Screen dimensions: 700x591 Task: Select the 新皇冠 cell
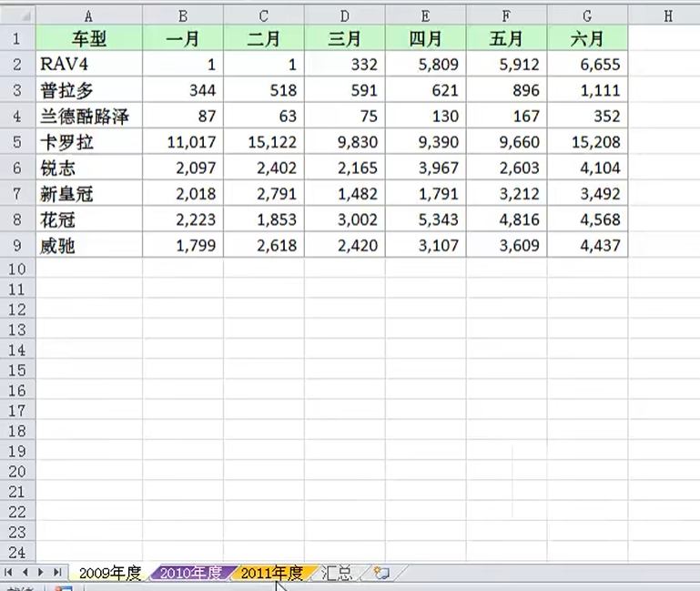tap(89, 194)
